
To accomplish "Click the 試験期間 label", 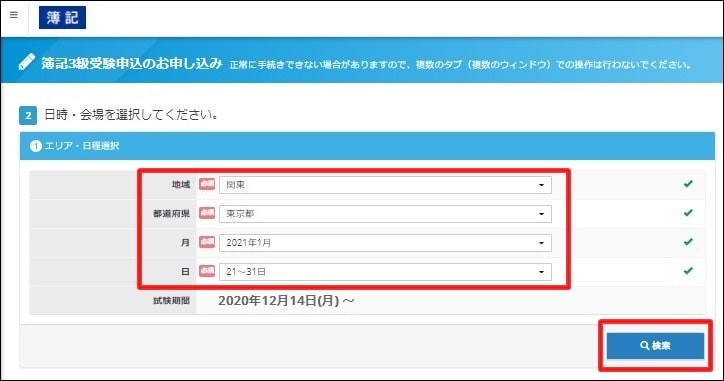I will 171,301.
